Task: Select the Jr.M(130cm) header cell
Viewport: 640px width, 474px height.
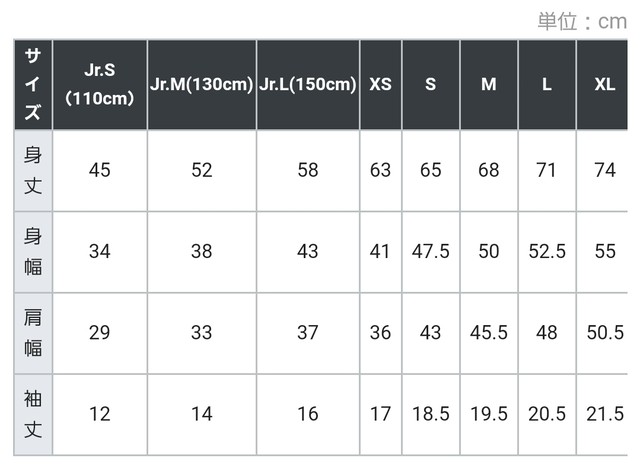Action: [x=202, y=85]
